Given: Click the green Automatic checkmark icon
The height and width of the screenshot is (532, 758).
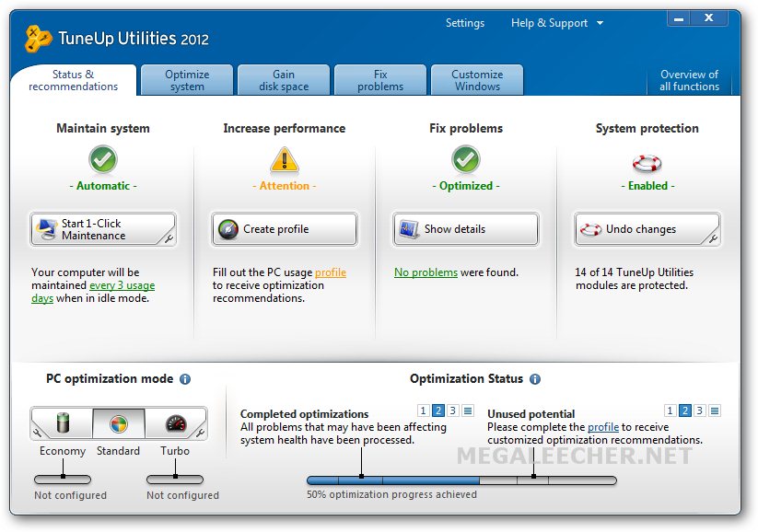Looking at the screenshot, I should pos(103,159).
